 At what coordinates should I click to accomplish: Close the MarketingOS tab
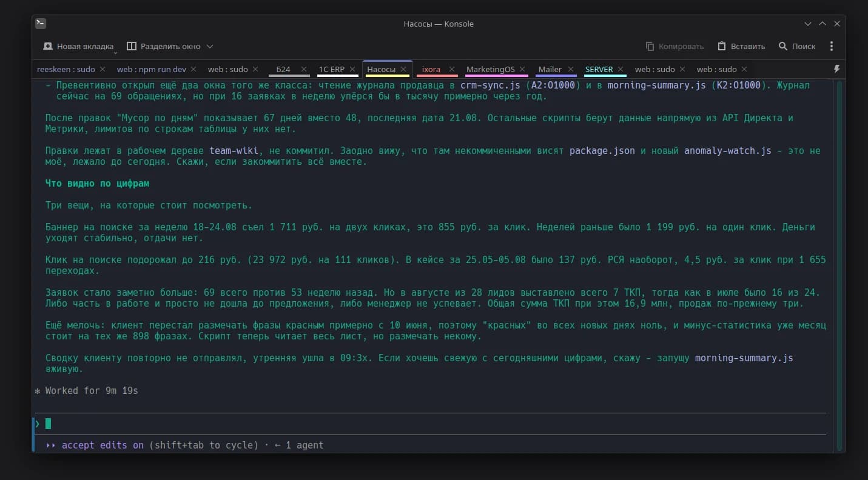[522, 69]
